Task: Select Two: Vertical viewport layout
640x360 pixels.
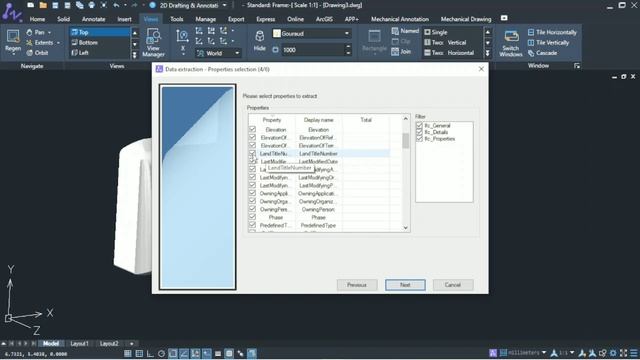Action: [452, 42]
